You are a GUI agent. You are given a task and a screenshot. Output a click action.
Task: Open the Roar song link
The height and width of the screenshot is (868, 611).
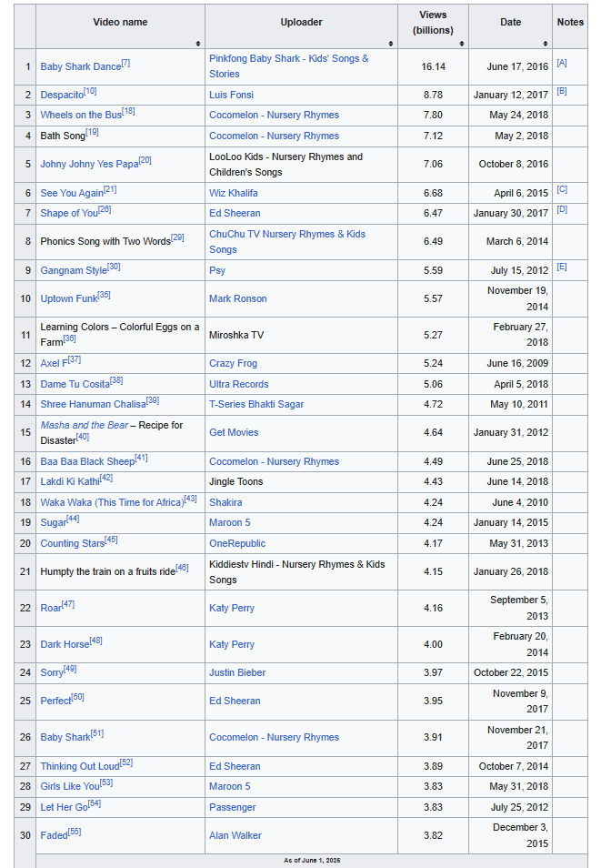click(51, 609)
